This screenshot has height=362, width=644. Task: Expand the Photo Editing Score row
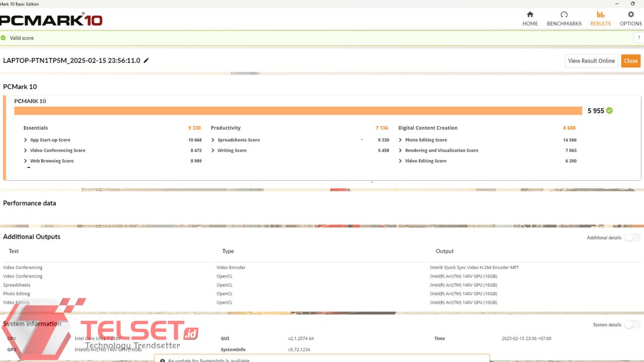[x=400, y=140]
